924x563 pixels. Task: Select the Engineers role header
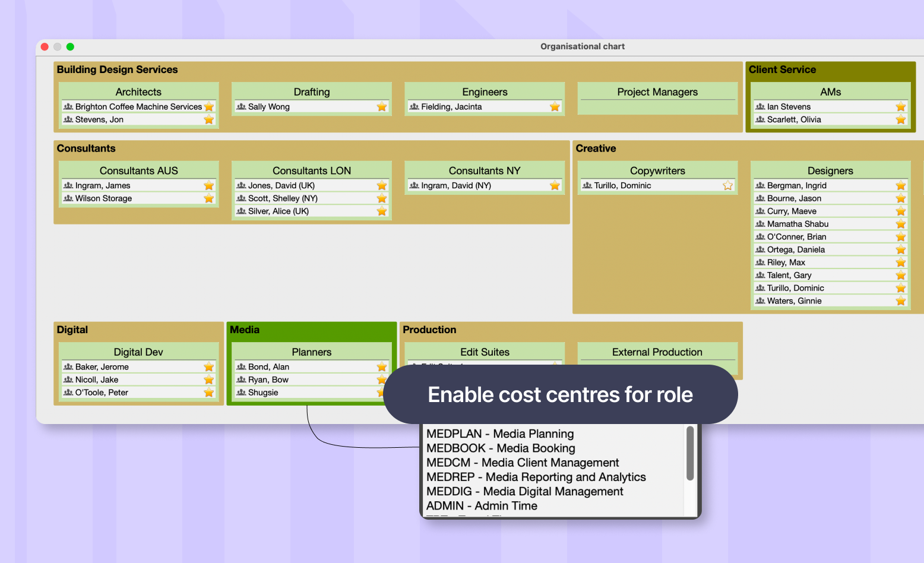click(485, 92)
